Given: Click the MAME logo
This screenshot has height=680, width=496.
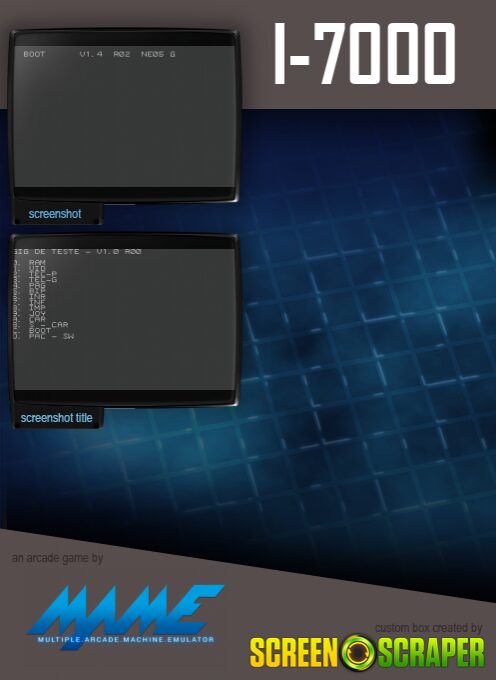Looking at the screenshot, I should [x=124, y=617].
